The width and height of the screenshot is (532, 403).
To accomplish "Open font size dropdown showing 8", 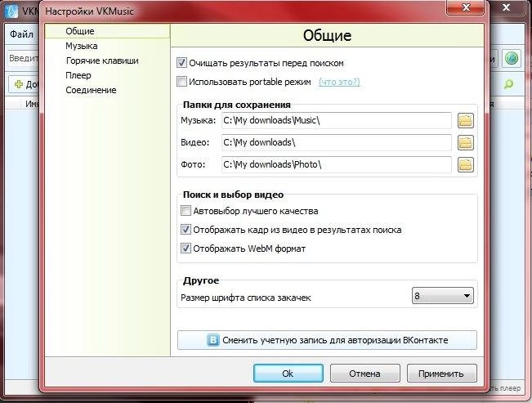I will click(x=442, y=296).
